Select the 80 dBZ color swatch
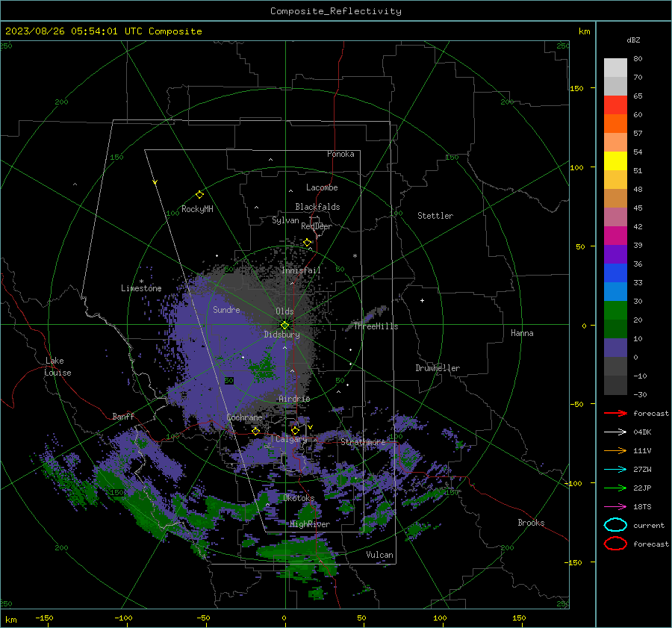 tap(615, 67)
